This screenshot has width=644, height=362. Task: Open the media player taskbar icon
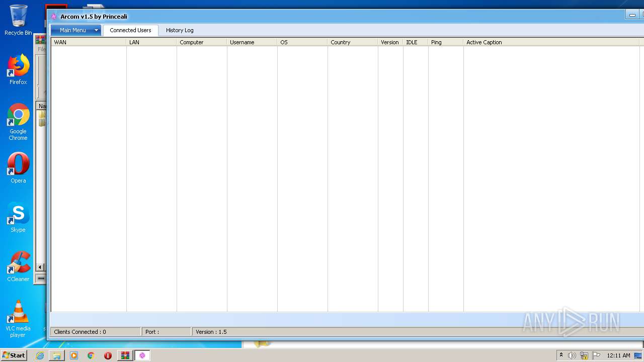pos(74,355)
